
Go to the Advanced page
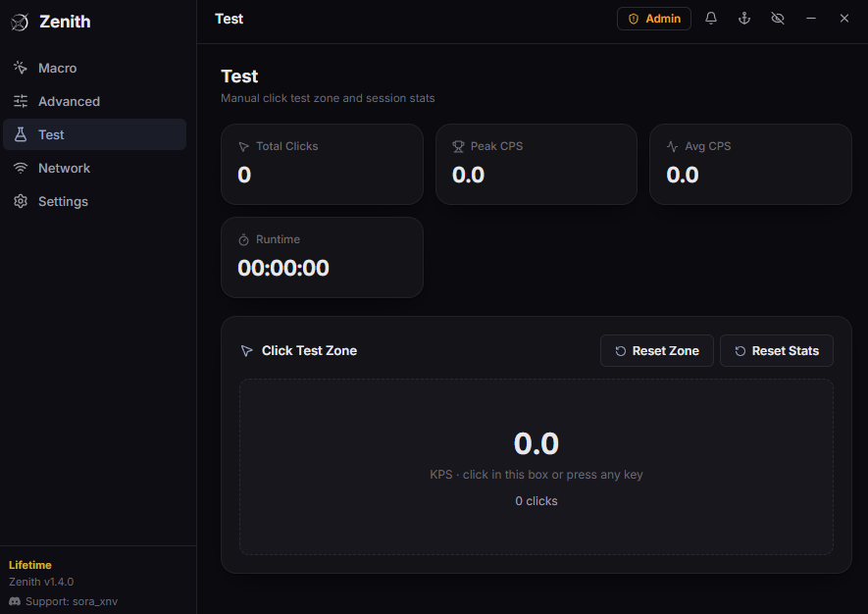pyautogui.click(x=95, y=101)
